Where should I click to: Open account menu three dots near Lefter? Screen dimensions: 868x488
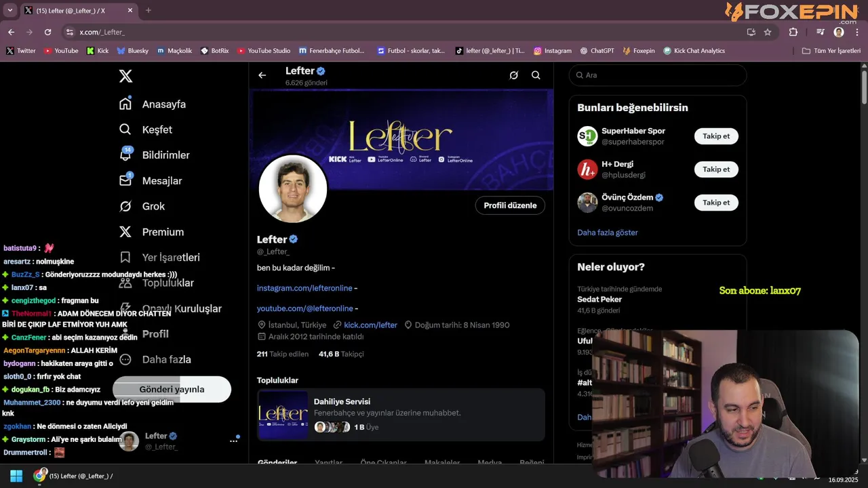click(233, 441)
